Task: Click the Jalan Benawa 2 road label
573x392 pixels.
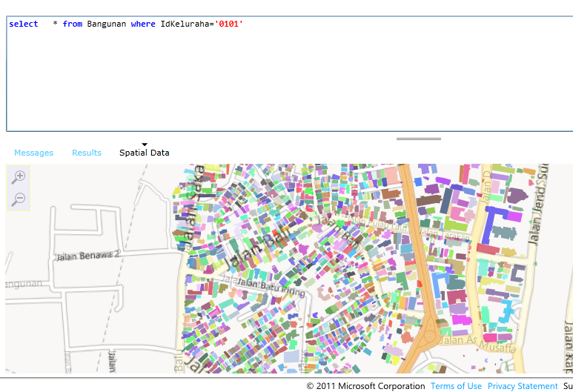Action: pyautogui.click(x=87, y=255)
